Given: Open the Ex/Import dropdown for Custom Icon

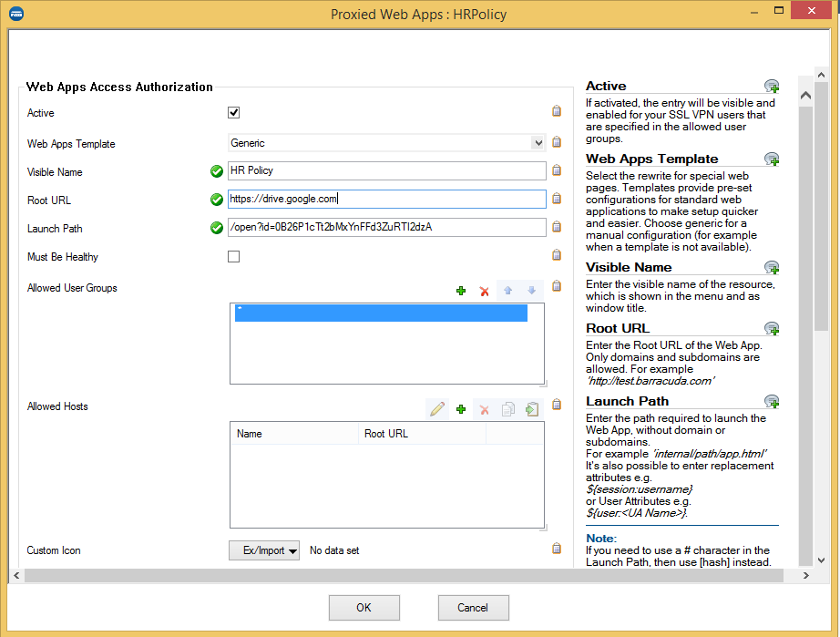Looking at the screenshot, I should click(x=264, y=550).
